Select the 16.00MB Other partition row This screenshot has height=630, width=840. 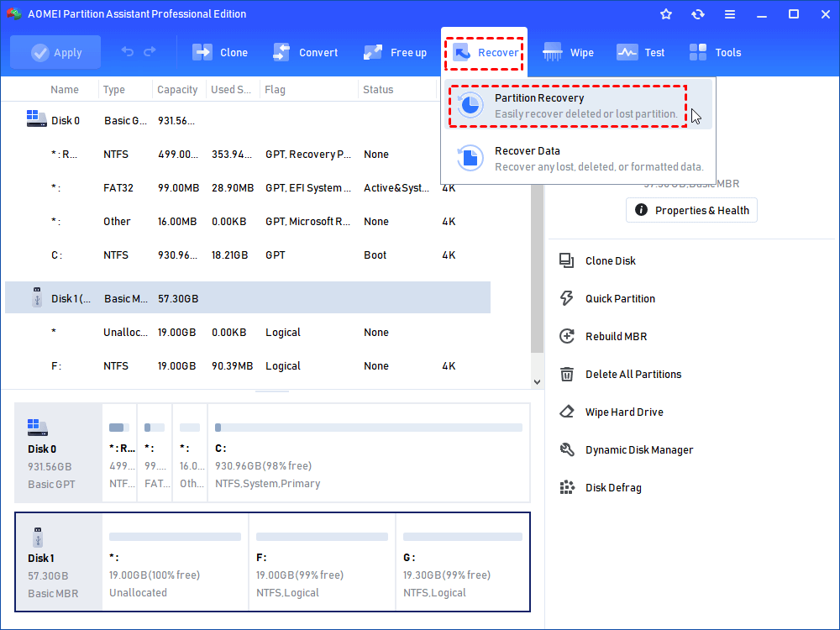tap(248, 221)
